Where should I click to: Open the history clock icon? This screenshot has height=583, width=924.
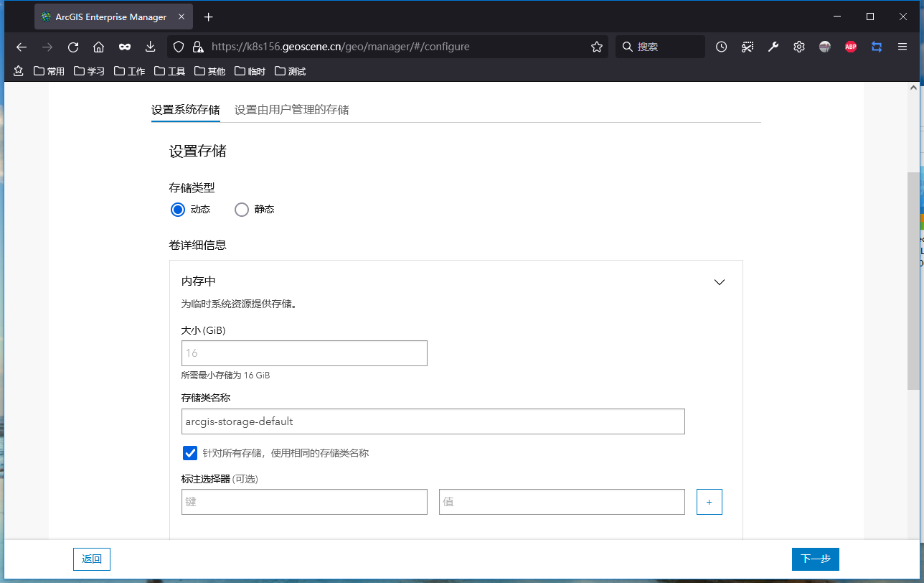[x=722, y=47]
